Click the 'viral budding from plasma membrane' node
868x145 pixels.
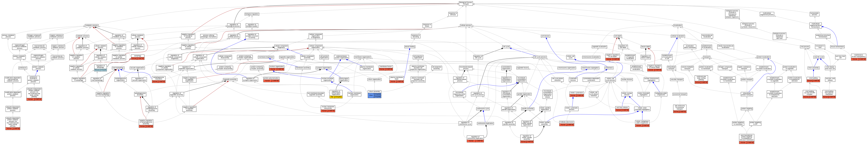(x=829, y=94)
